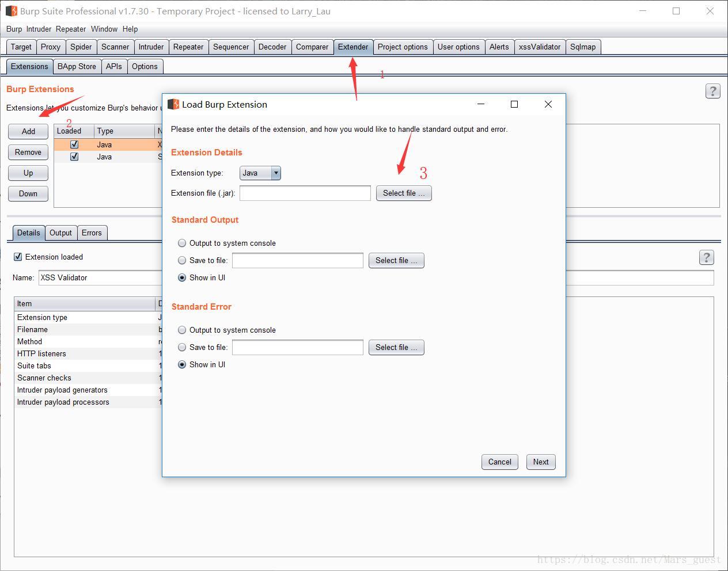The height and width of the screenshot is (571, 728).
Task: Switch to the Project options tab
Action: tap(403, 47)
